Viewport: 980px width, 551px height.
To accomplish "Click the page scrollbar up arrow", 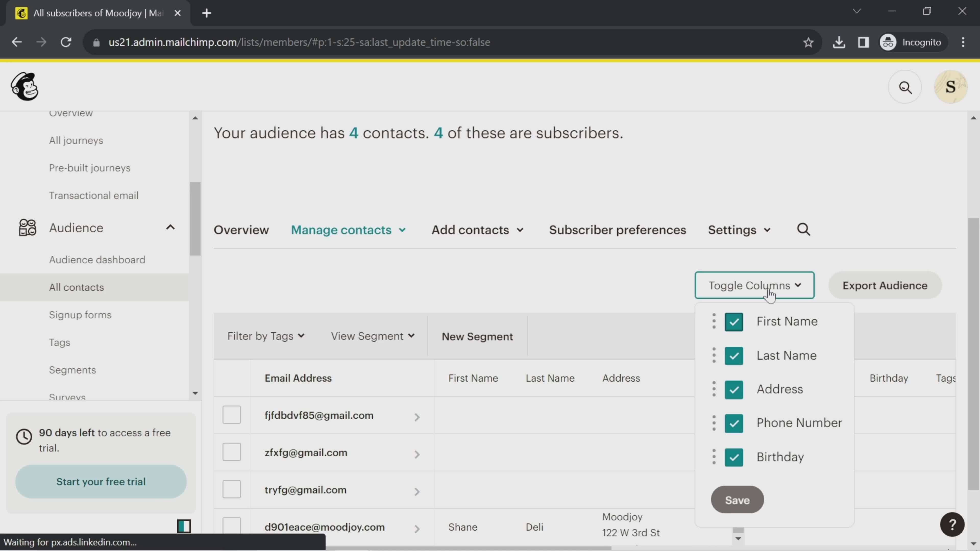I will [x=973, y=118].
